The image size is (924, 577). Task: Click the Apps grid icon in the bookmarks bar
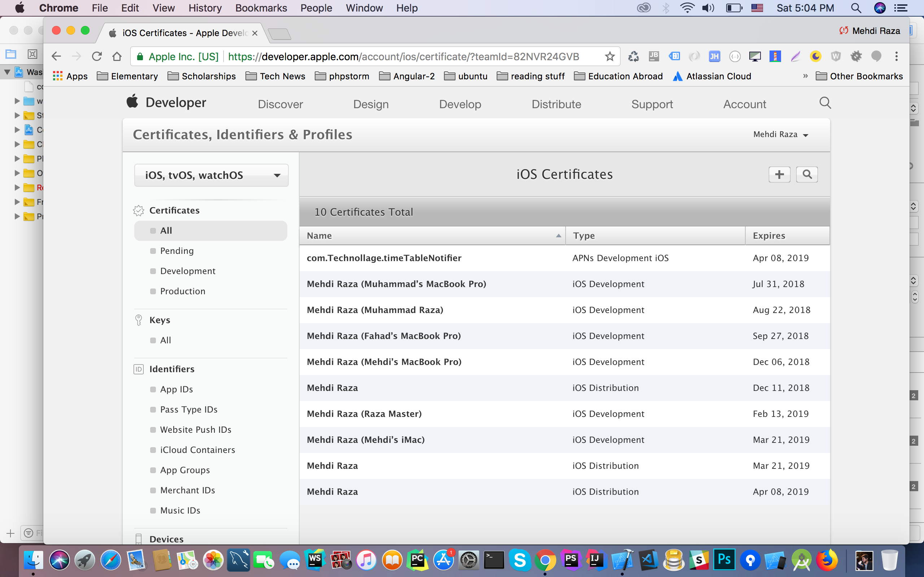[58, 76]
